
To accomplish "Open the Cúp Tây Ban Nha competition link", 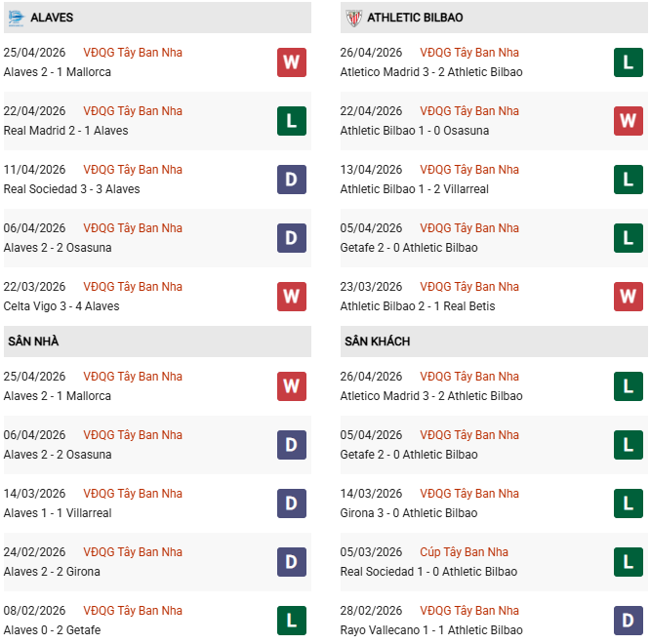I will point(464,552).
